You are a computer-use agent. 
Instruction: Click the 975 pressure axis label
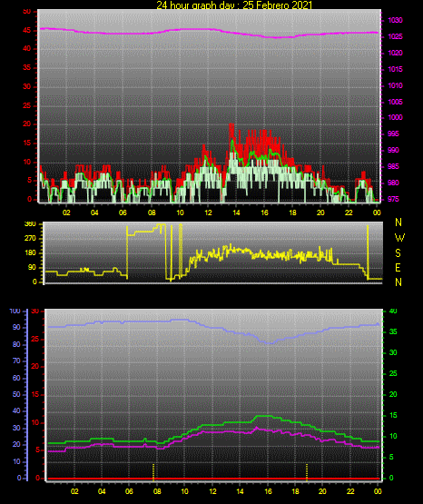393,199
